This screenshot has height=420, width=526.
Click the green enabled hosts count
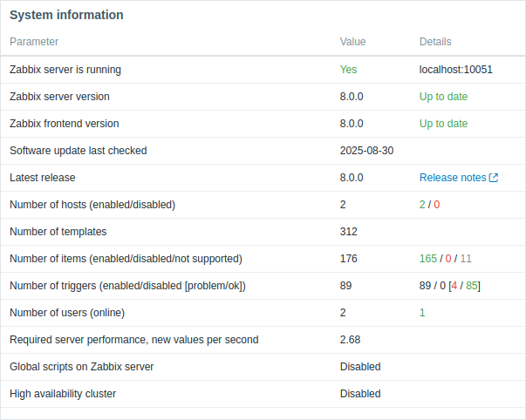(x=422, y=205)
